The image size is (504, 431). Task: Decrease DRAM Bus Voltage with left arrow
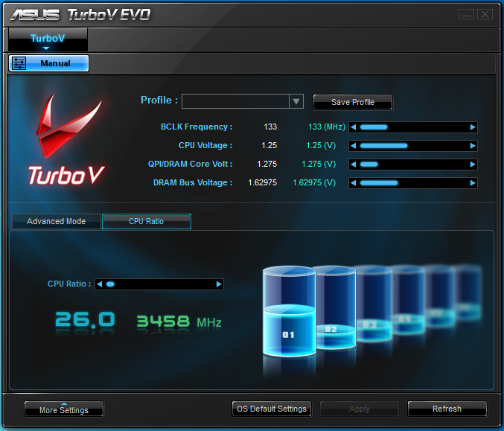[354, 183]
